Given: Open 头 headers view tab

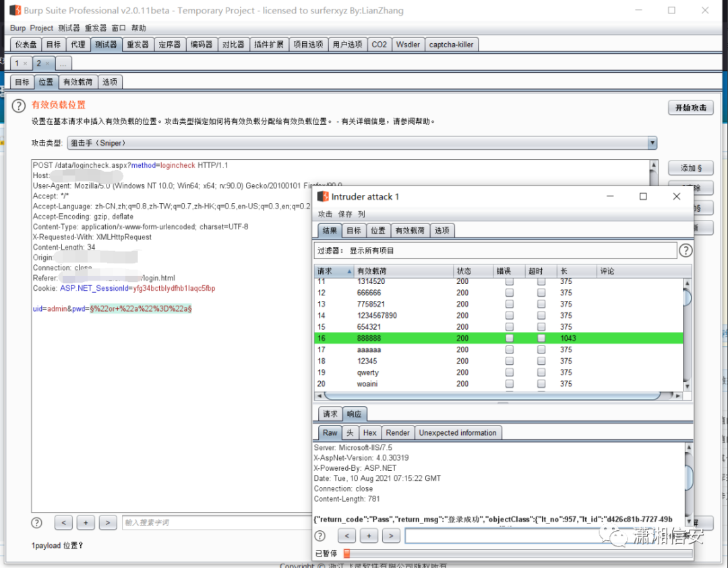Looking at the screenshot, I should tap(350, 432).
